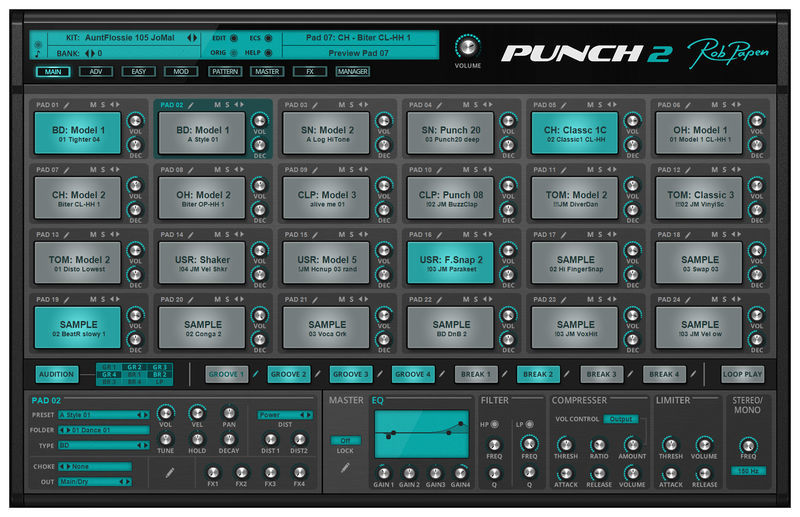Click the compressor RATIO knob
Screen dimensions: 800x517
(x=599, y=445)
